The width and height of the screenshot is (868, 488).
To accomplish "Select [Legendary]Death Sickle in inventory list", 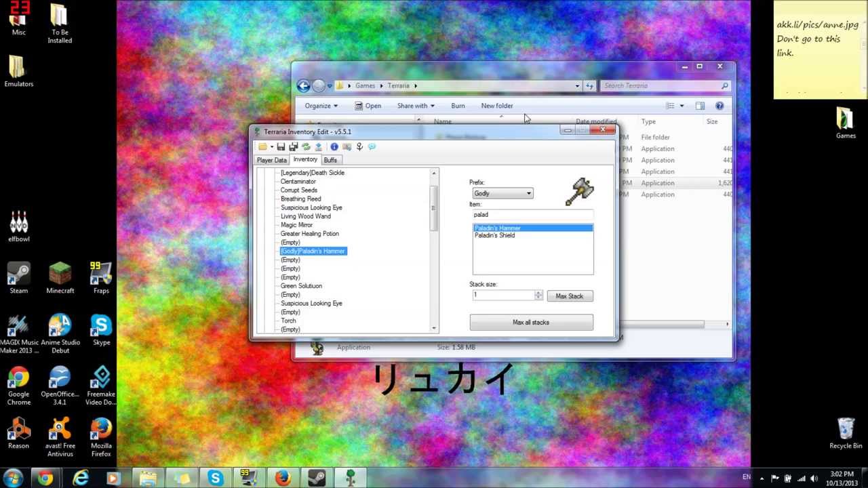I will pyautogui.click(x=313, y=173).
